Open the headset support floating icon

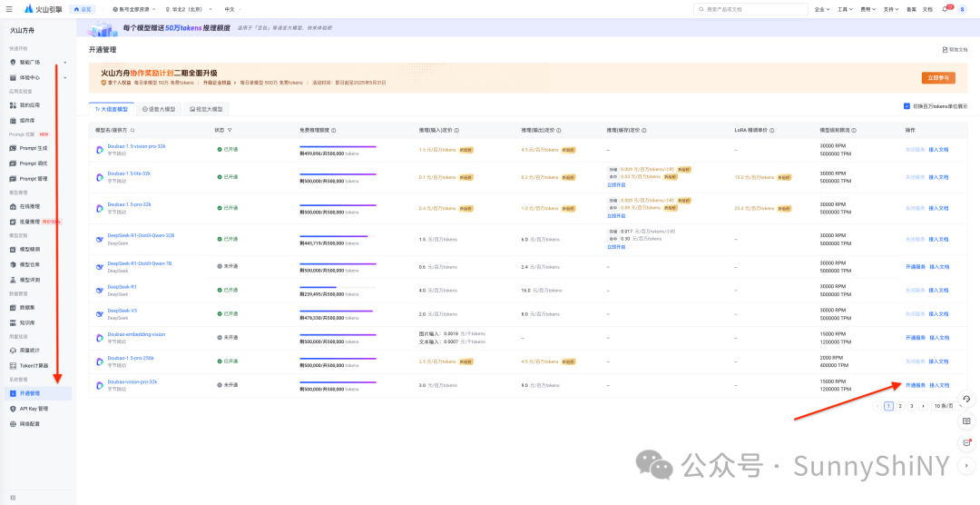pyautogui.click(x=967, y=399)
